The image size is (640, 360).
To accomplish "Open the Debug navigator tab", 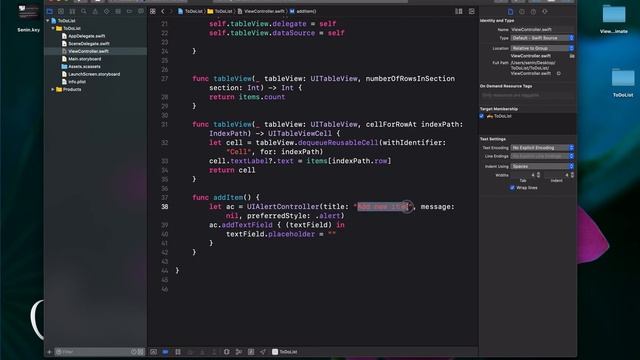I will tap(118, 11).
